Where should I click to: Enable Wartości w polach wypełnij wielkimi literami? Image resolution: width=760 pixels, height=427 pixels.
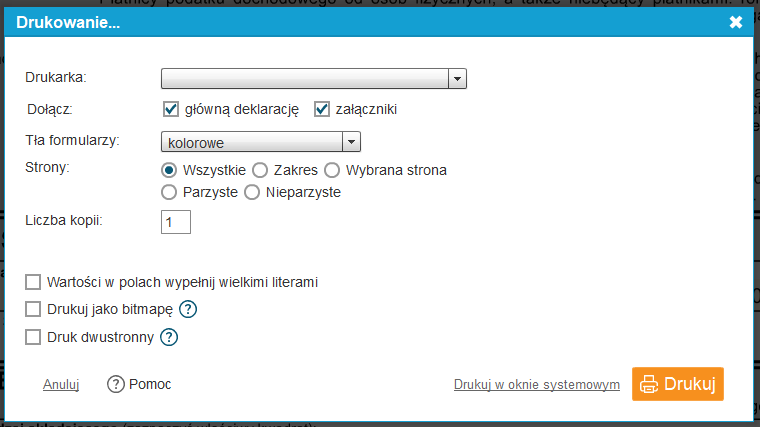34,282
